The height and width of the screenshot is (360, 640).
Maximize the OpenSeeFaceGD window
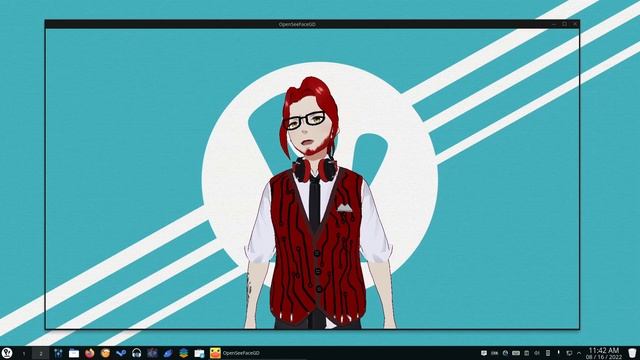point(564,24)
